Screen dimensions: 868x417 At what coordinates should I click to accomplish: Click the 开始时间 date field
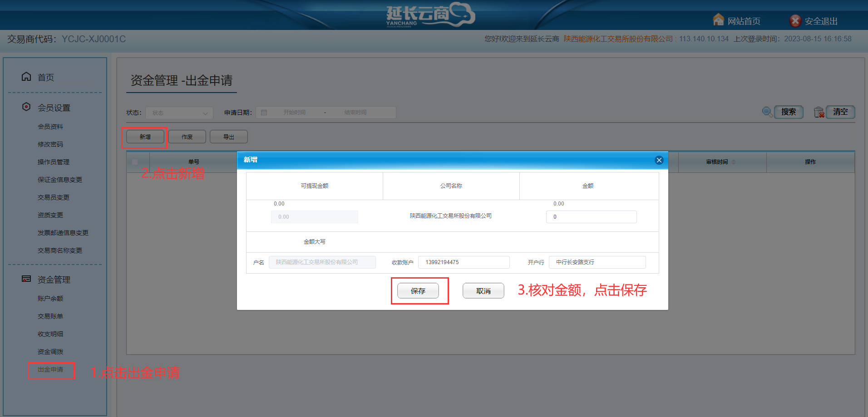click(294, 113)
